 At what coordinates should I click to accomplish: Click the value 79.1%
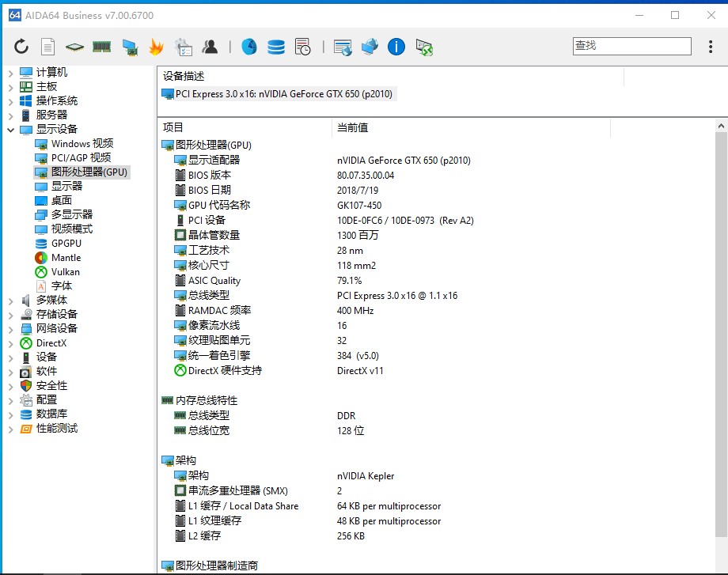tap(349, 281)
